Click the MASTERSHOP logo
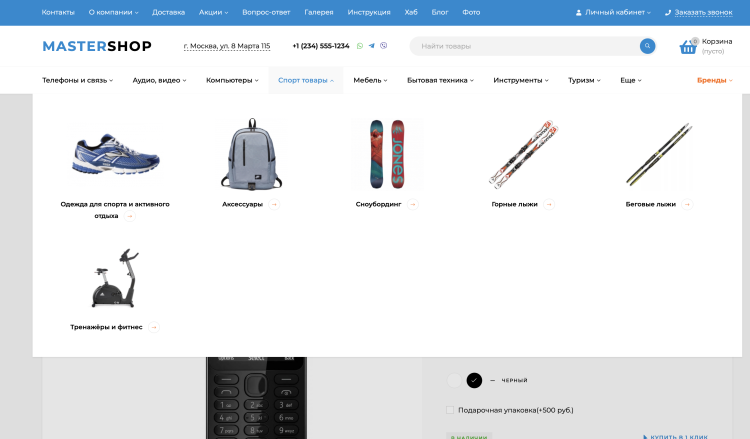Viewport: 750px width, 439px height. (x=97, y=46)
